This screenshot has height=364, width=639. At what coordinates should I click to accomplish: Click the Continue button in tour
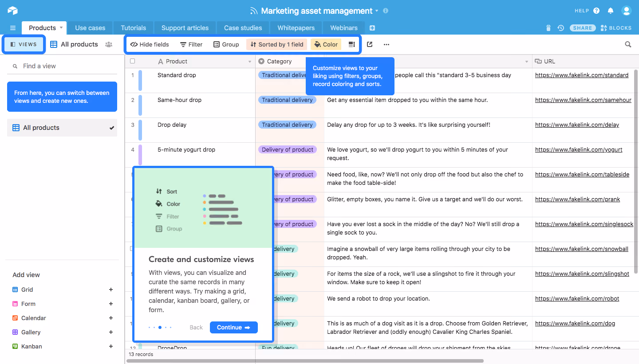234,328
